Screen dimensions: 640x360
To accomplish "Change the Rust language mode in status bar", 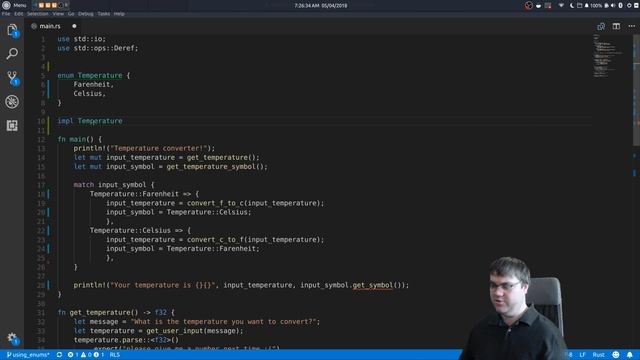I will tap(598, 355).
